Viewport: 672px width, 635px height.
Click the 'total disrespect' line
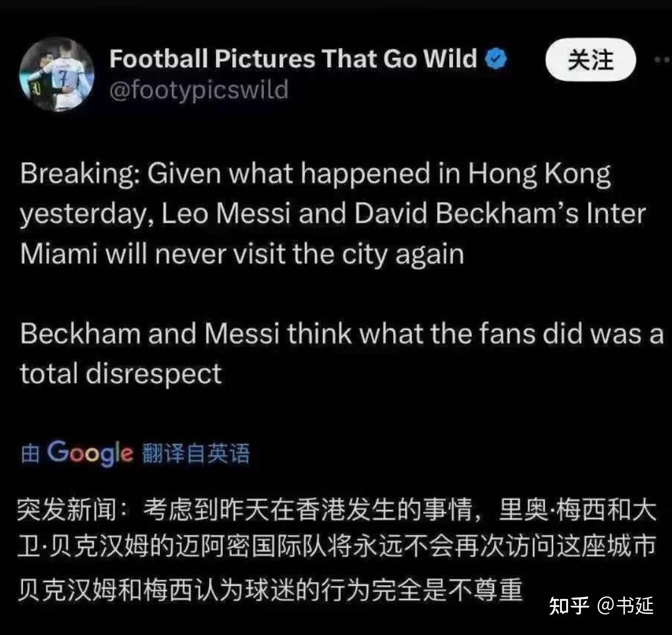click(x=121, y=374)
